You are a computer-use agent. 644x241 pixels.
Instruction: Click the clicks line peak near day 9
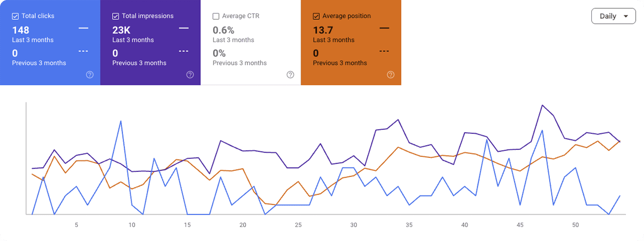(x=120, y=121)
